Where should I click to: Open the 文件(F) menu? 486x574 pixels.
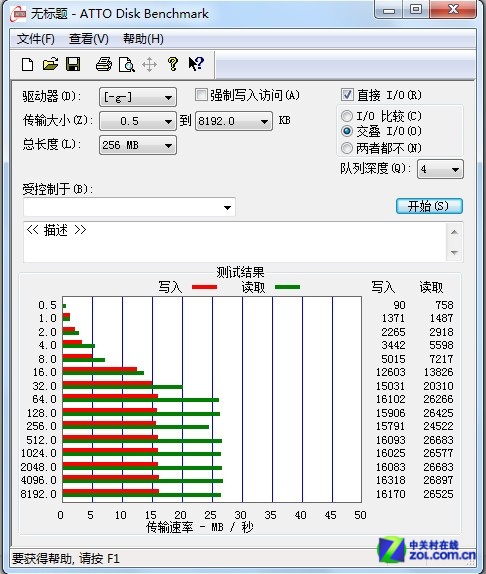(35, 39)
